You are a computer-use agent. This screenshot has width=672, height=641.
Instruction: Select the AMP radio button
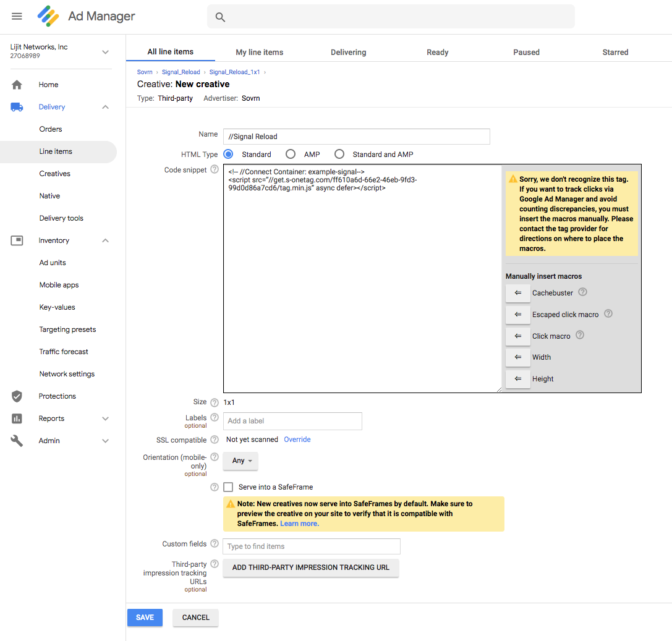click(x=290, y=154)
